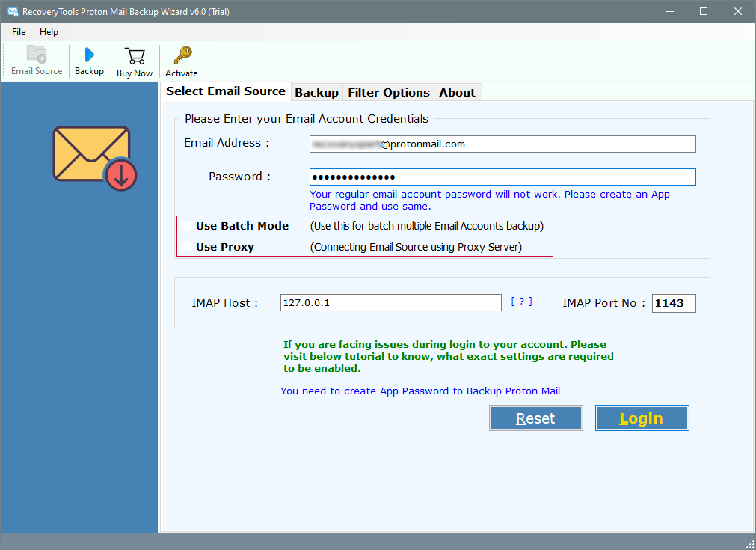
Task: Enable the Use Batch Mode checkbox
Action: pyautogui.click(x=187, y=226)
